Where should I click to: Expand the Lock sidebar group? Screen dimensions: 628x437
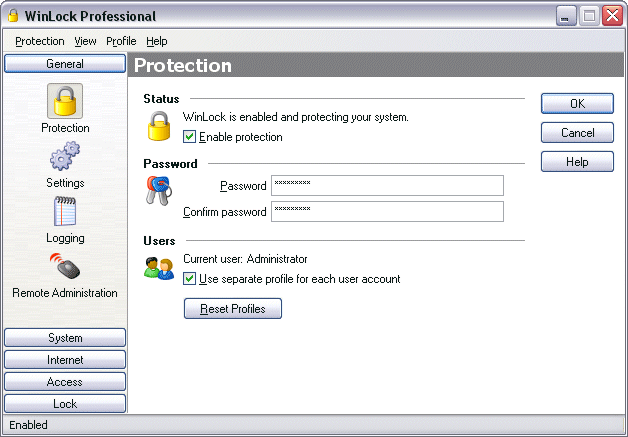[65, 404]
